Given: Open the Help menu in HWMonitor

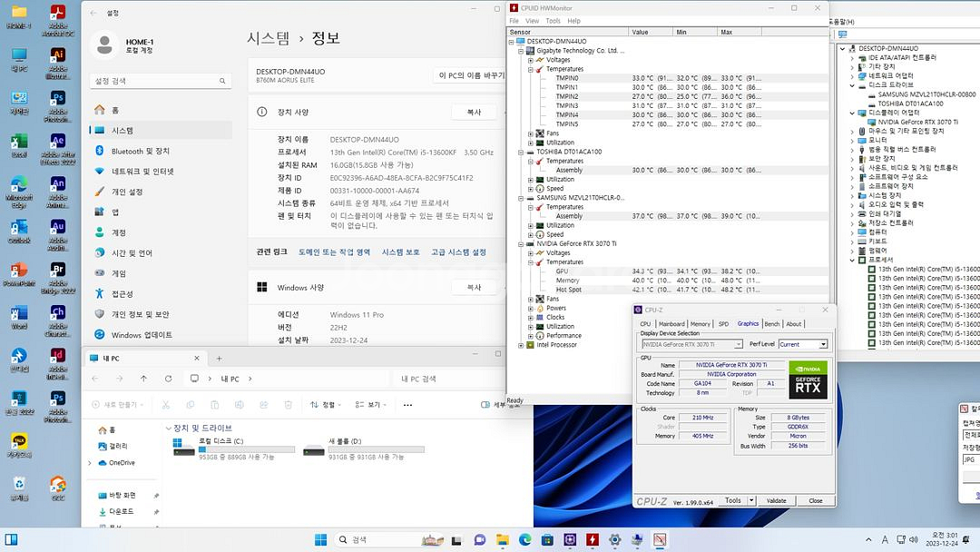Looking at the screenshot, I should 573,21.
